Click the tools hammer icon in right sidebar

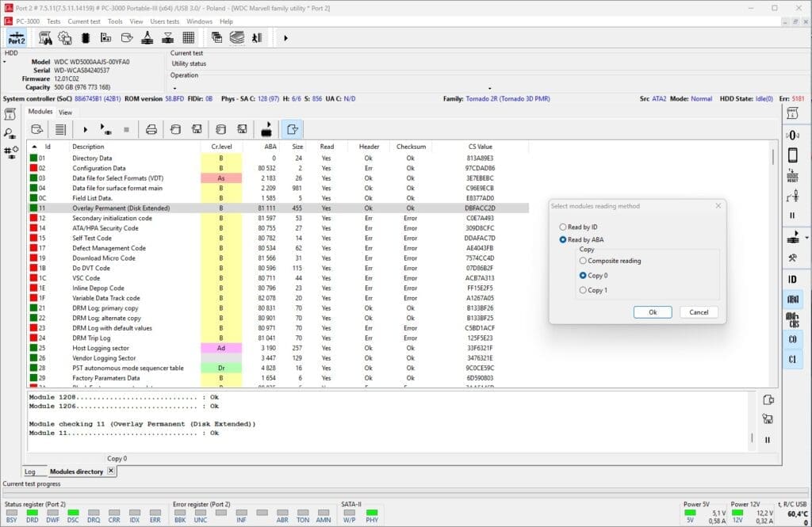click(x=792, y=258)
